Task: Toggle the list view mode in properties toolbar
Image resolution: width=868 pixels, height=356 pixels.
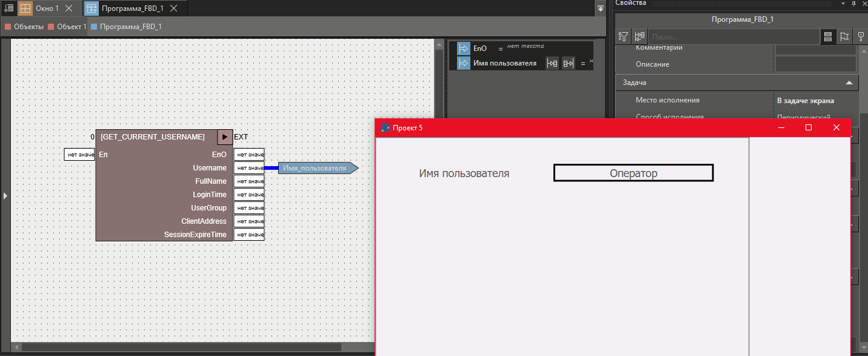Action: [827, 36]
